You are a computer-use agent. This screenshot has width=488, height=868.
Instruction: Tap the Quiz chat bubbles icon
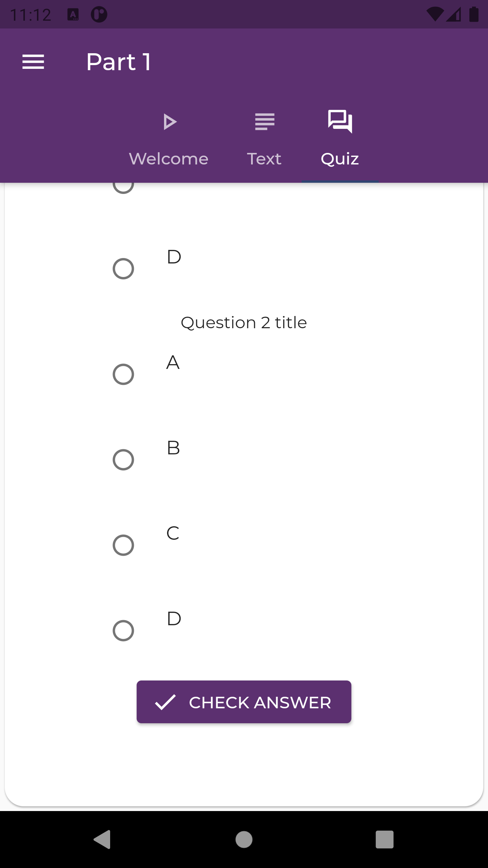point(340,121)
